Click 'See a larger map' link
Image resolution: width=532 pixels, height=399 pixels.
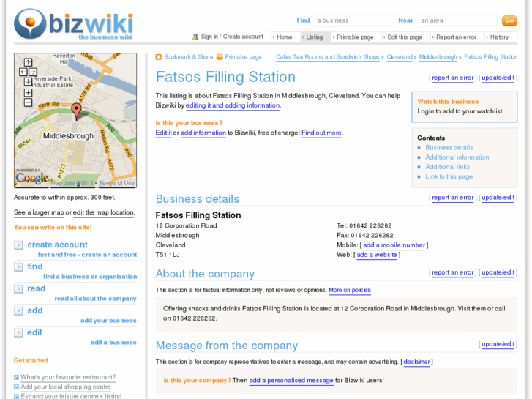39,212
